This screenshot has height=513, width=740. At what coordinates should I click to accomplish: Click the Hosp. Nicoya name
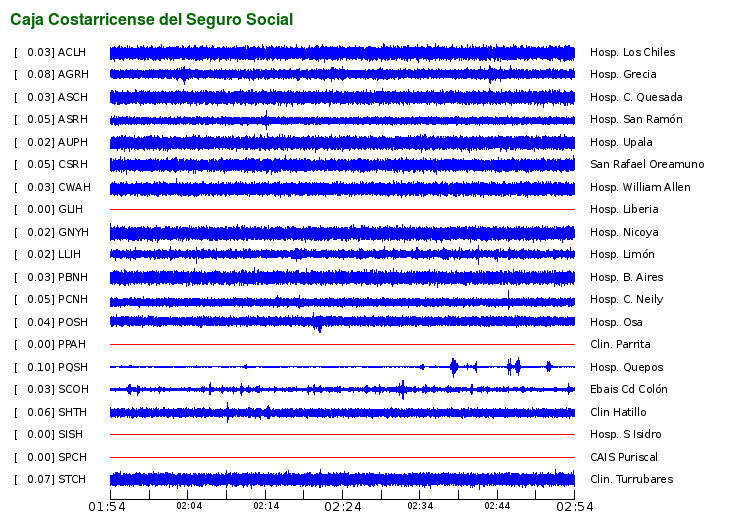624,232
